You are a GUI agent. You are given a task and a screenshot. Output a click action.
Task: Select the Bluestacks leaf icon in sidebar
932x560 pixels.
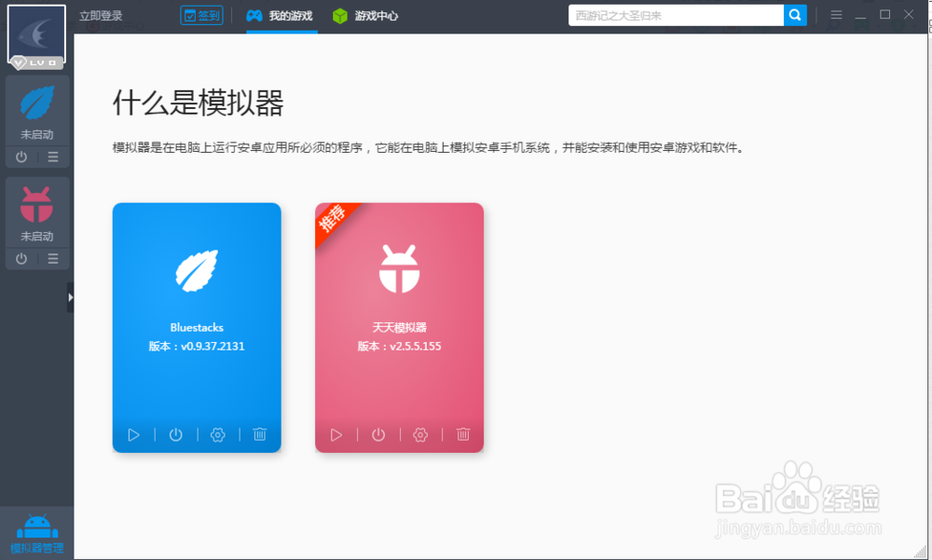[37, 102]
